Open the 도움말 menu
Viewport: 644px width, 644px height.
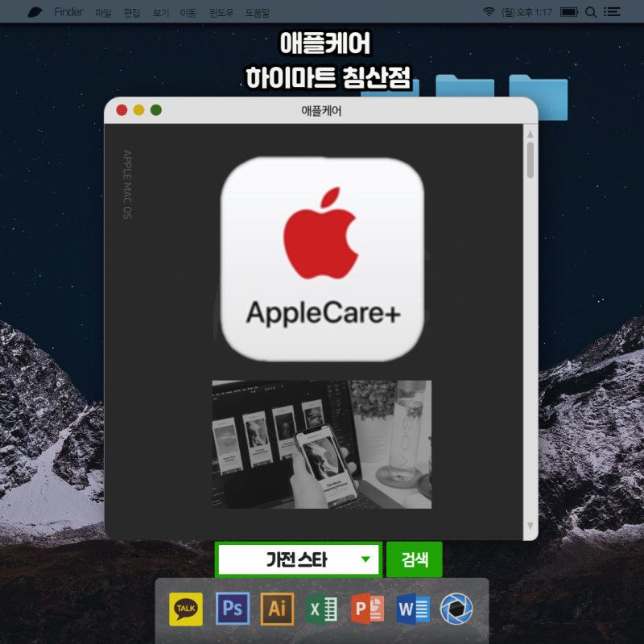click(x=257, y=13)
